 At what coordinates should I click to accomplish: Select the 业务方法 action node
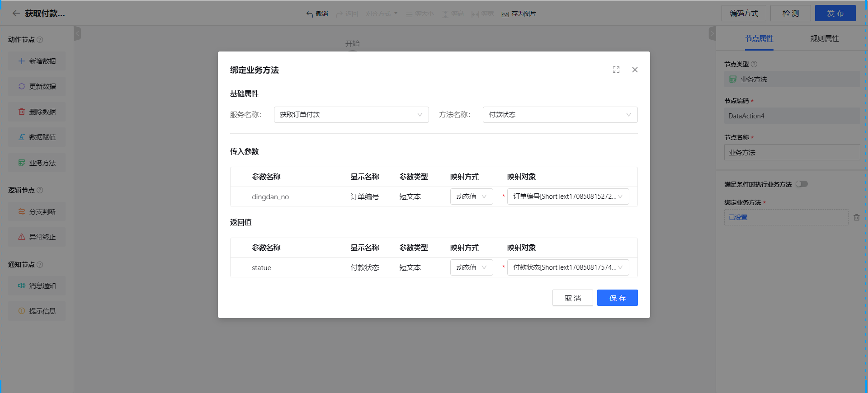click(37, 163)
